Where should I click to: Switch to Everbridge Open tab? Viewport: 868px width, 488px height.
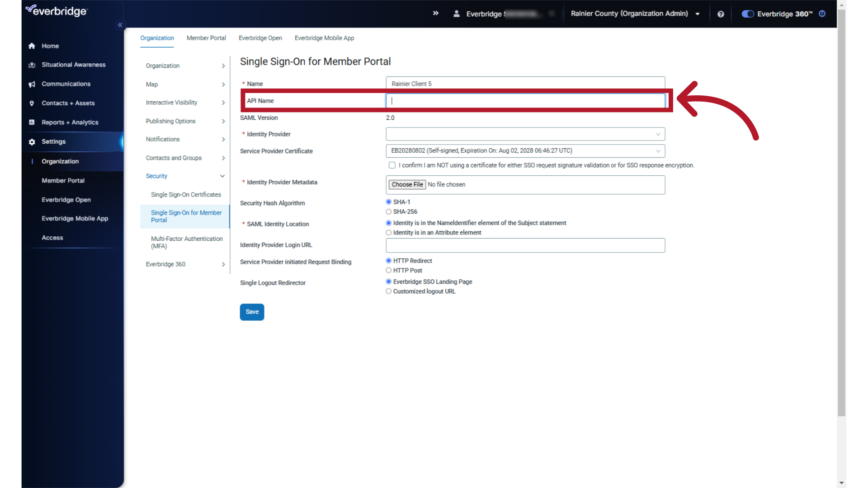point(260,38)
